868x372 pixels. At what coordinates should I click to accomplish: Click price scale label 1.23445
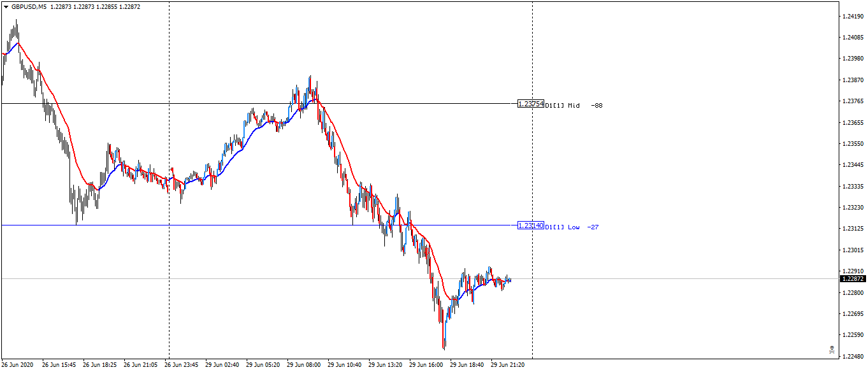(853, 164)
